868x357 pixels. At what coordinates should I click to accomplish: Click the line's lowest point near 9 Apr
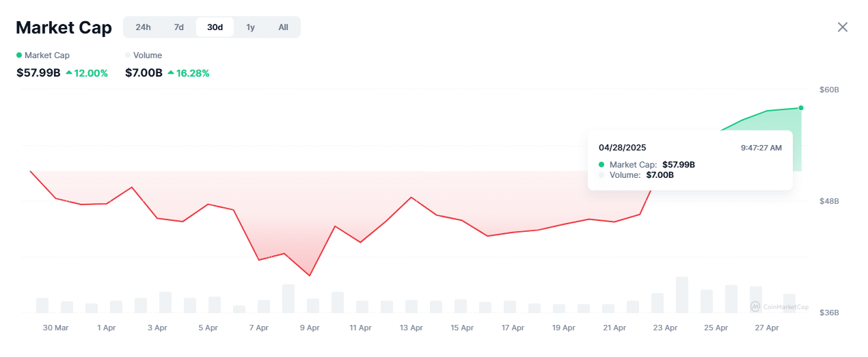[x=310, y=276]
